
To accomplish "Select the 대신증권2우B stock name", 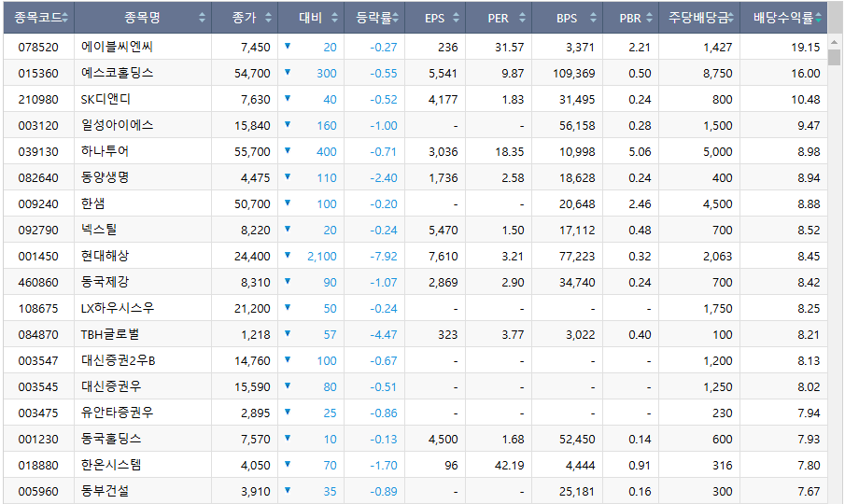I will [x=118, y=360].
